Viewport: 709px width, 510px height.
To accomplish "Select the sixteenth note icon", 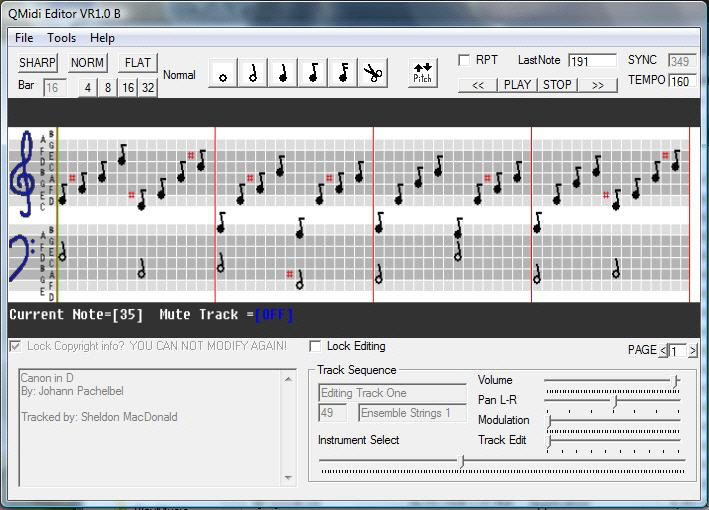I will (x=343, y=74).
